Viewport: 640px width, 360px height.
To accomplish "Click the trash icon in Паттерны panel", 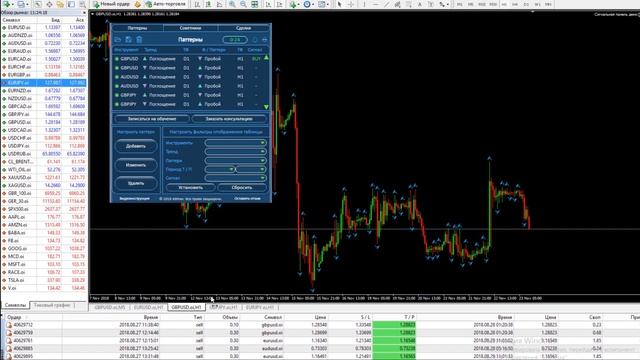I will (x=139, y=40).
